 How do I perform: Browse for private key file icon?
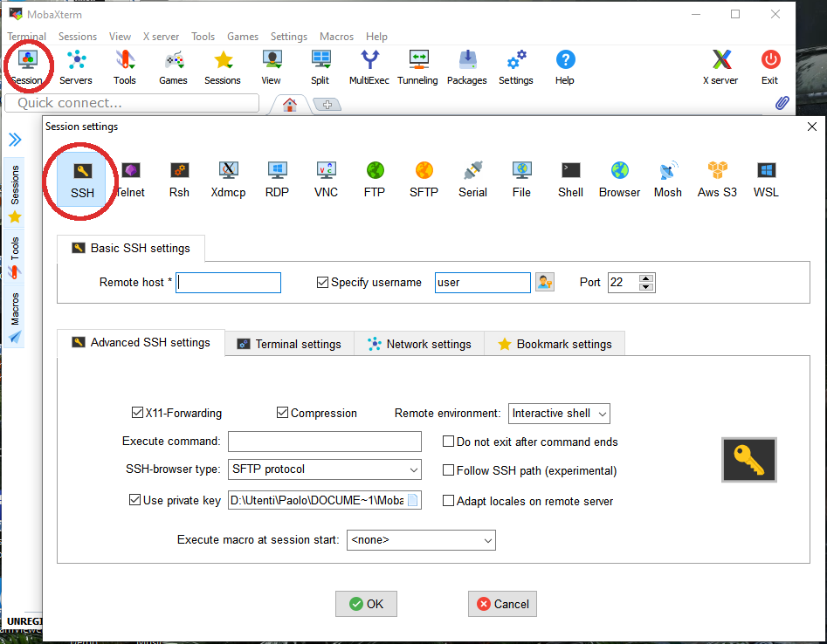point(413,500)
